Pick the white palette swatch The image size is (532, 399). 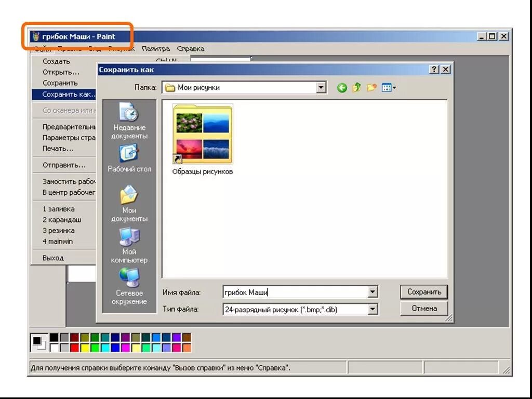(x=54, y=348)
